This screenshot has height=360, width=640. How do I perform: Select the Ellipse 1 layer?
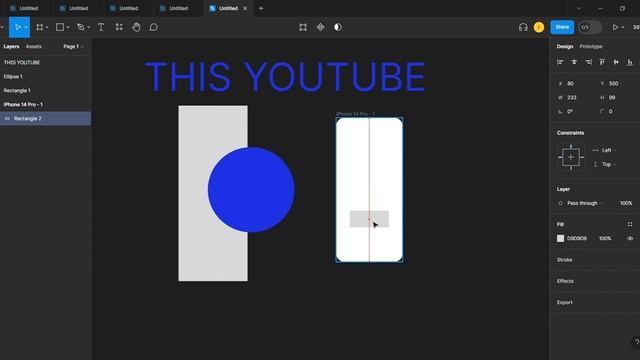tap(46, 77)
